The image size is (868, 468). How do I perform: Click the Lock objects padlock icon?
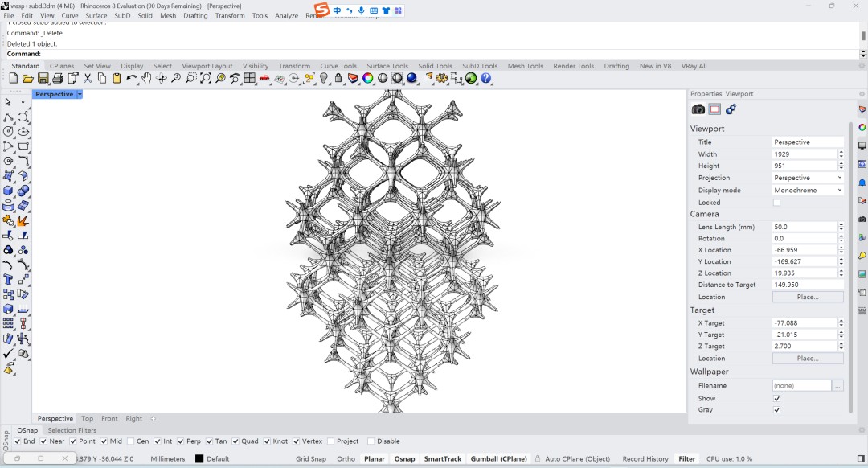coord(338,79)
